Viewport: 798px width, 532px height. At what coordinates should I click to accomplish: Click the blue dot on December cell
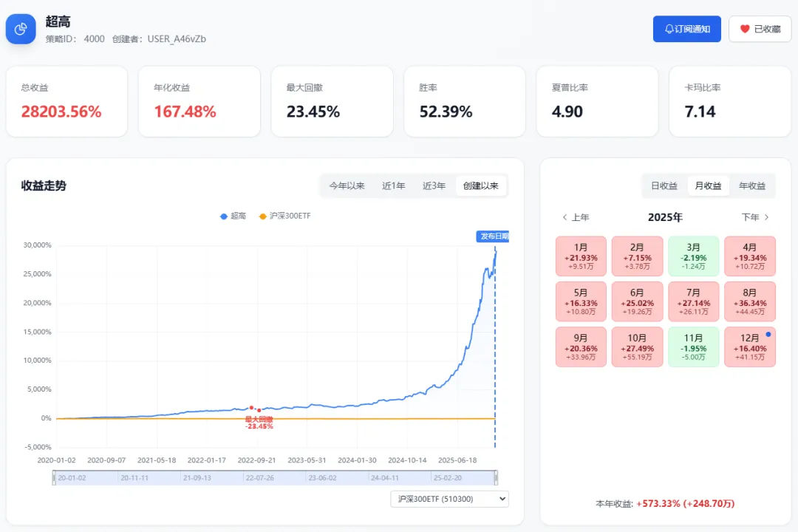click(768, 335)
